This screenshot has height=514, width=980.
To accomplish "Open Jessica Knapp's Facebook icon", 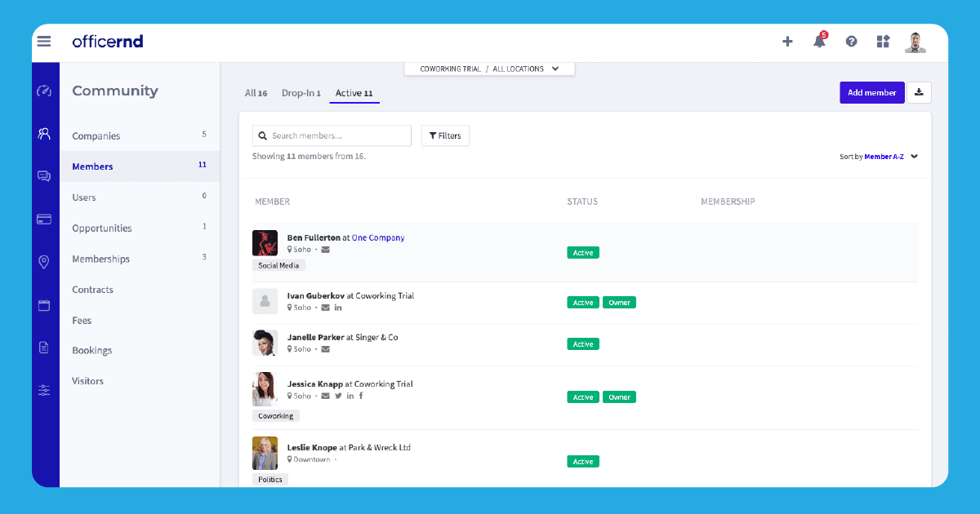I will pos(361,396).
